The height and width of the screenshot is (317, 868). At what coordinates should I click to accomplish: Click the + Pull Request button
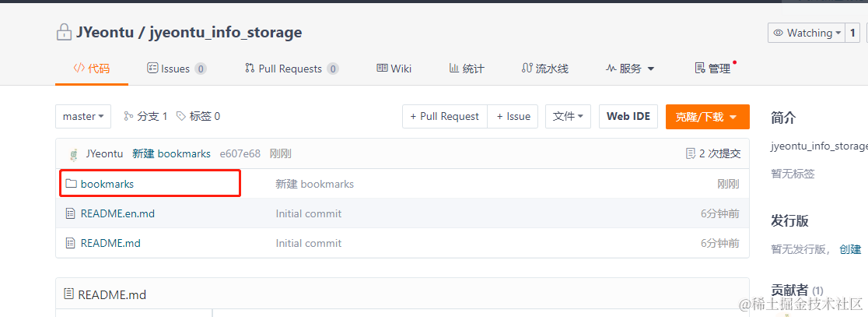(x=445, y=116)
